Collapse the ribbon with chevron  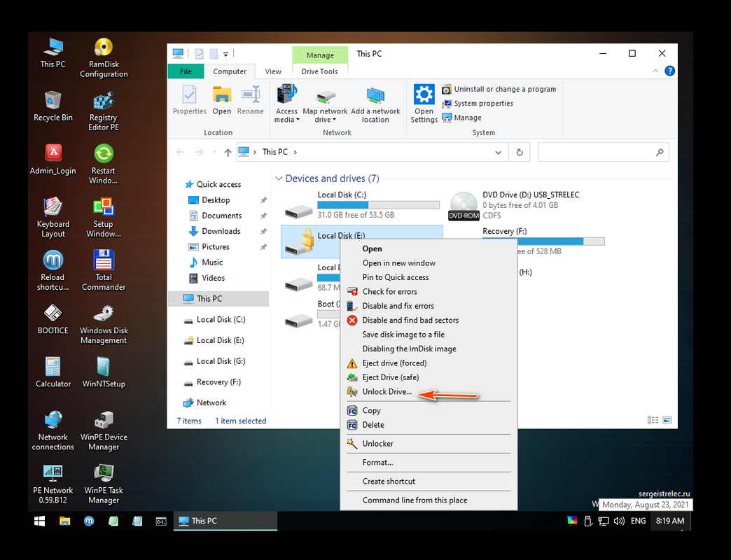[x=655, y=71]
